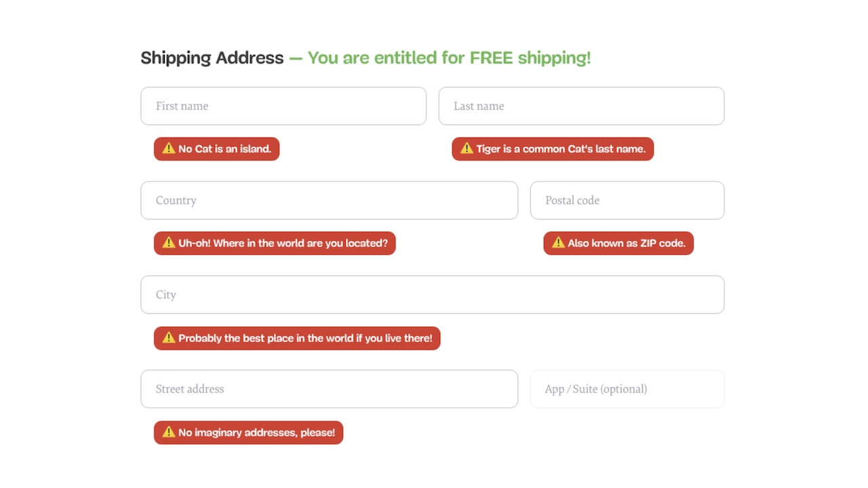Screen dimensions: 868x488
Task: Focus the City input field
Action: coord(432,294)
